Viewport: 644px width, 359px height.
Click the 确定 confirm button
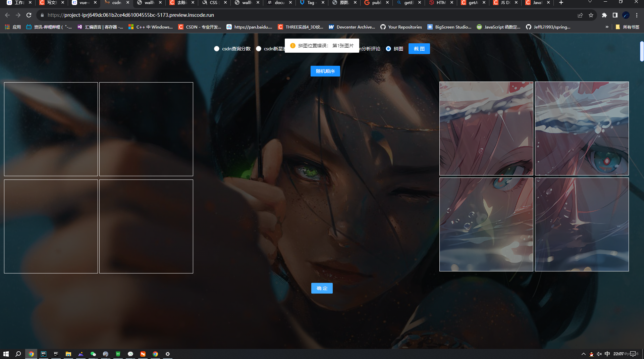(x=322, y=288)
